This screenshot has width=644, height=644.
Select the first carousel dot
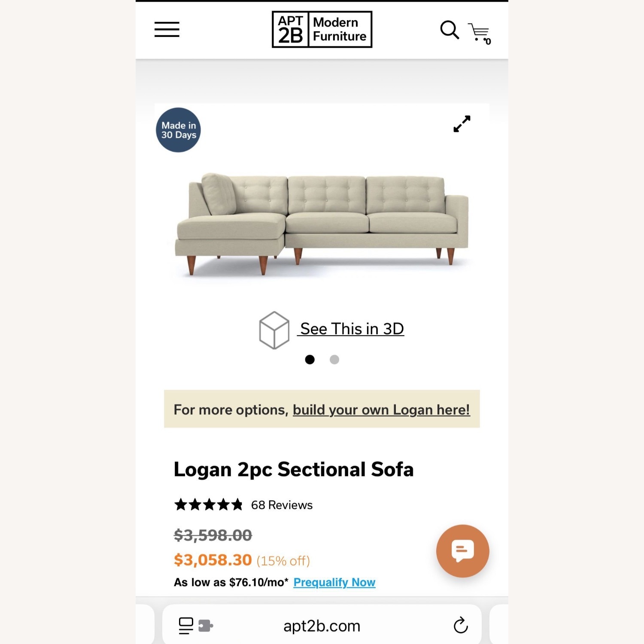(x=310, y=359)
